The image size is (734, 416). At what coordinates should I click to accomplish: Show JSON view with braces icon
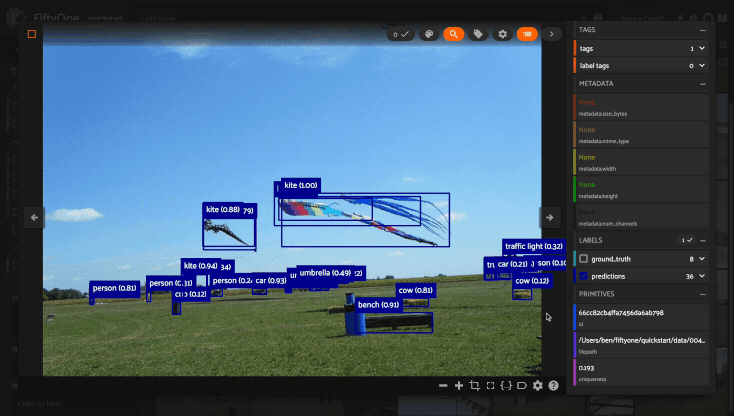506,386
